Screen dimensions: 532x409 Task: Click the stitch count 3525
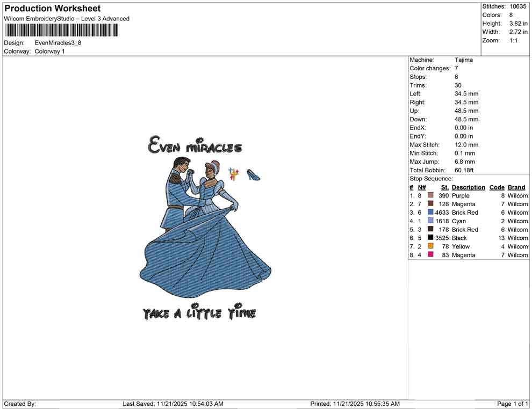click(442, 238)
